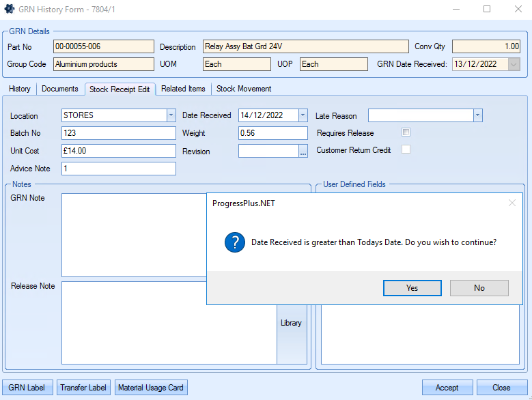Screen dimensions: 532x400
Task: Click the Material Usage Card button
Action: (151, 388)
